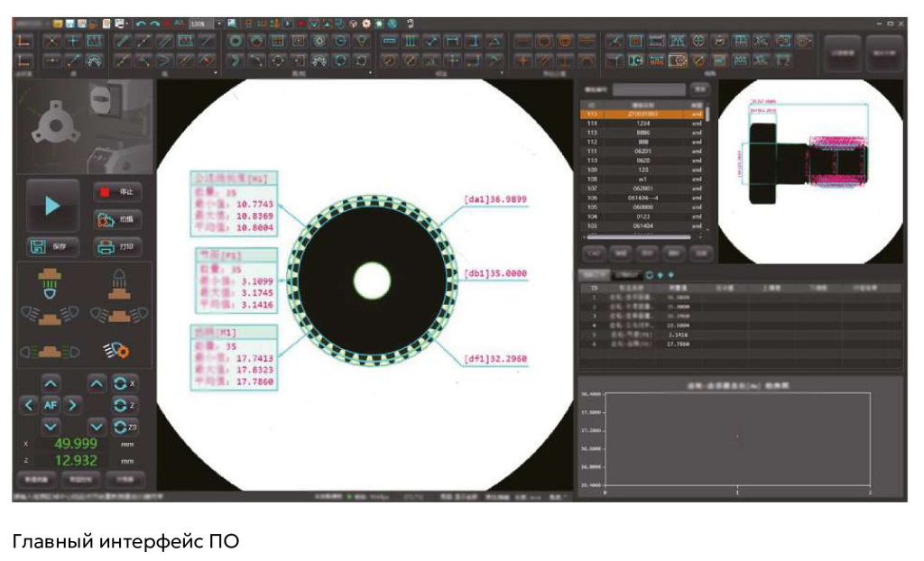The image size is (924, 561).
Task: Select the circle measurement tool in the toolbar
Action: click(236, 41)
